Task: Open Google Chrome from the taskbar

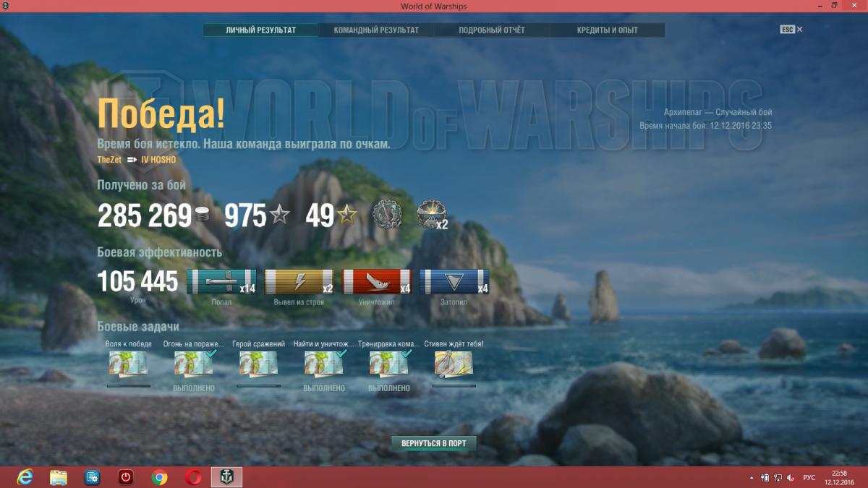Action: pos(160,477)
